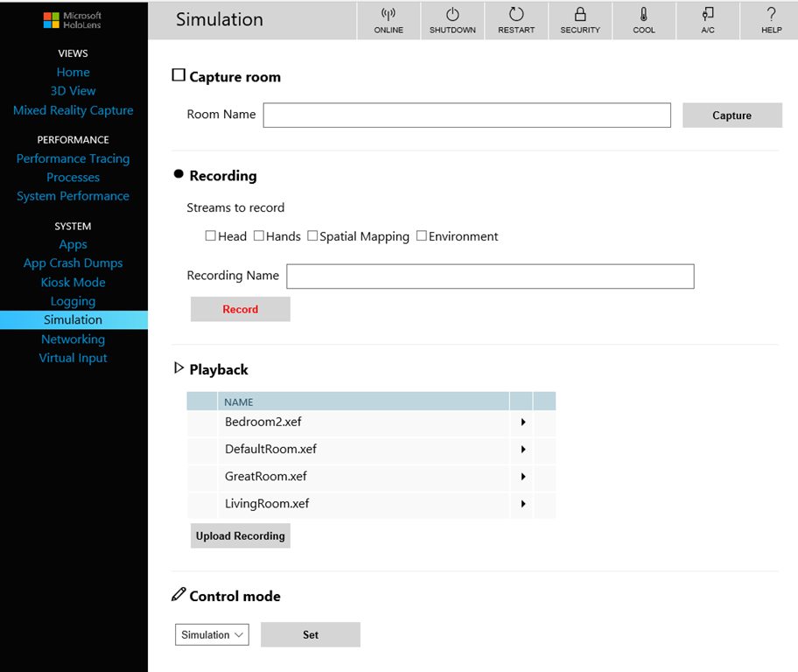
Task: Click the Cool thermometer icon
Action: point(644,15)
